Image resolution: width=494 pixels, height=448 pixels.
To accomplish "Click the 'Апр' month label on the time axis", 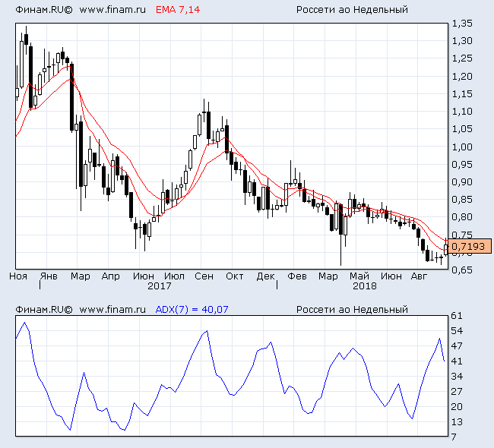I will click(x=110, y=276).
